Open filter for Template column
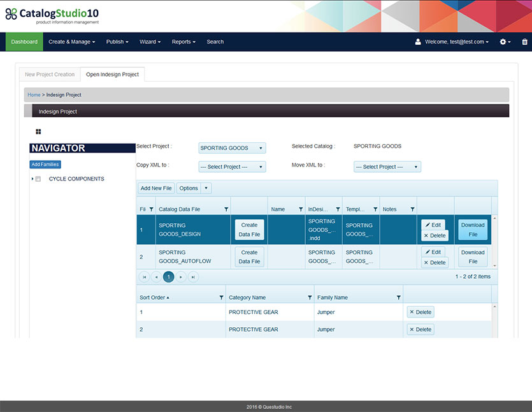Viewport: 532px width, 412px height. tap(375, 209)
